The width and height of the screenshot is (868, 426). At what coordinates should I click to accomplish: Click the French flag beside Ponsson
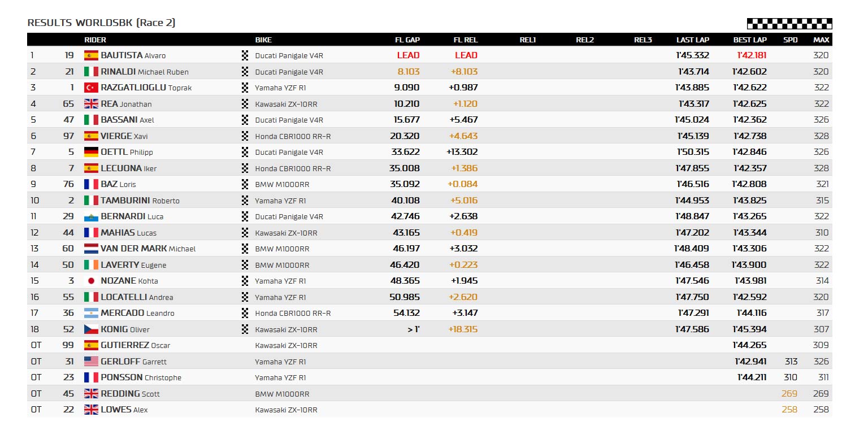click(x=91, y=377)
